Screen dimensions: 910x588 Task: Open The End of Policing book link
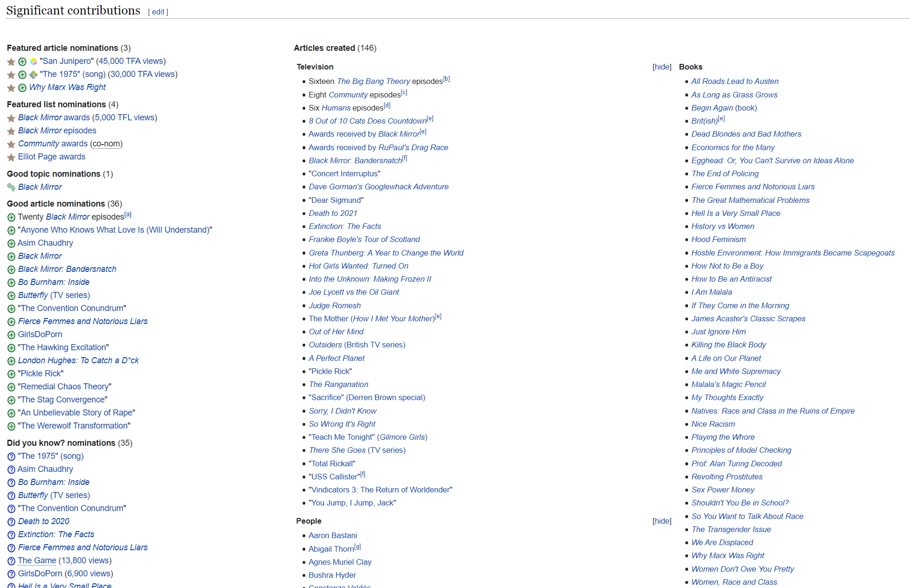(x=725, y=173)
